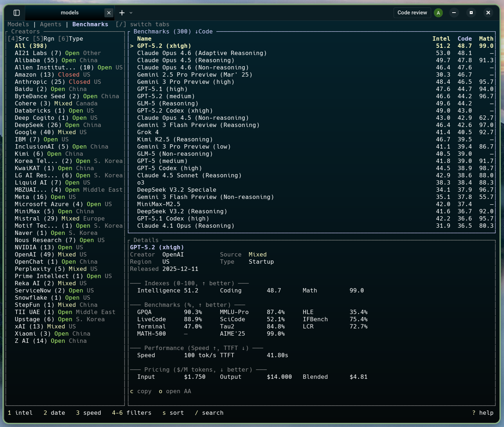
Task: Click '/ search' in the status bar
Action: (x=209, y=413)
